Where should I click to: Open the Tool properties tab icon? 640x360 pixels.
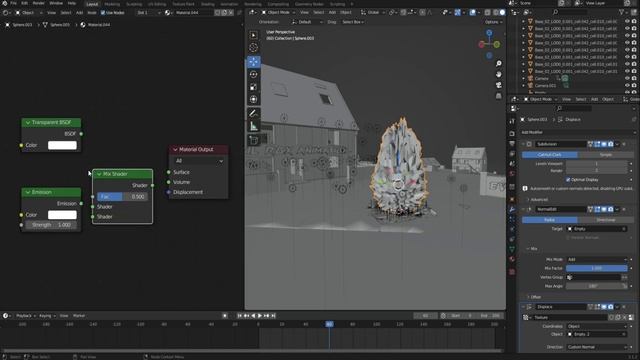click(512, 121)
